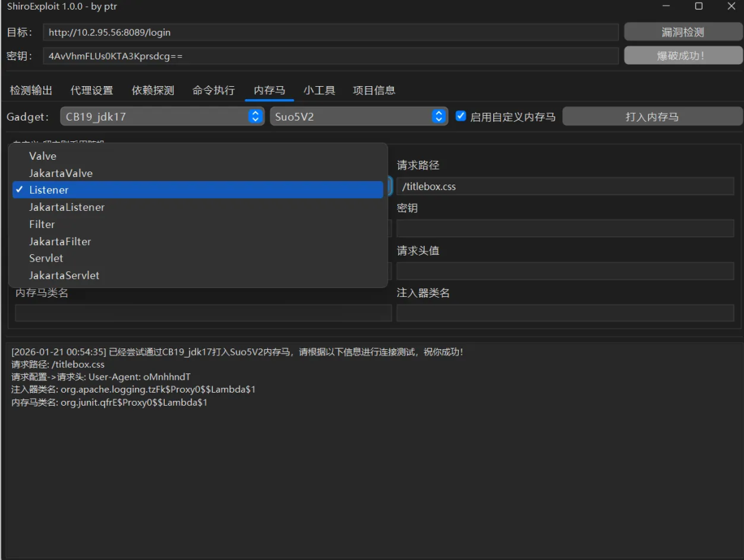Click the log line 请求路径: /titlebox.css

click(x=58, y=364)
